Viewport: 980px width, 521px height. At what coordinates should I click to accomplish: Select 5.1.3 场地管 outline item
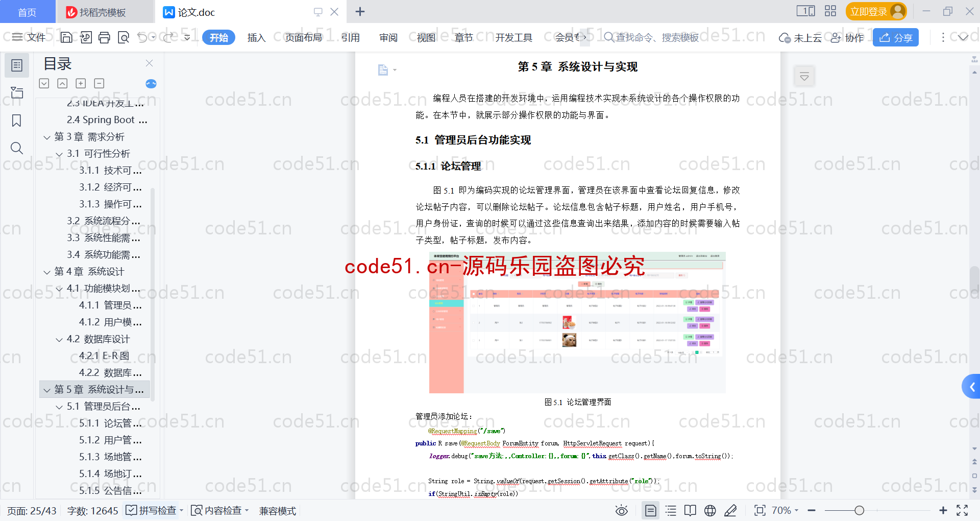coord(110,457)
